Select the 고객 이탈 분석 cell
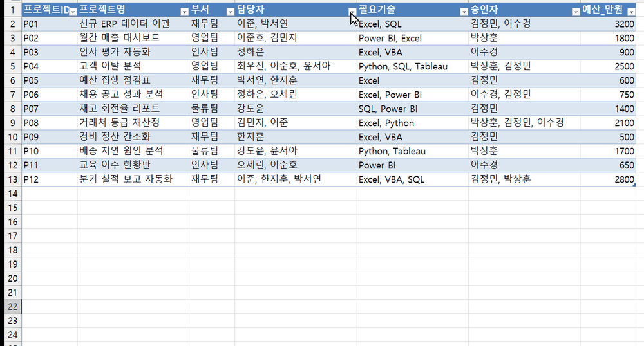The width and height of the screenshot is (644, 346). (133, 66)
